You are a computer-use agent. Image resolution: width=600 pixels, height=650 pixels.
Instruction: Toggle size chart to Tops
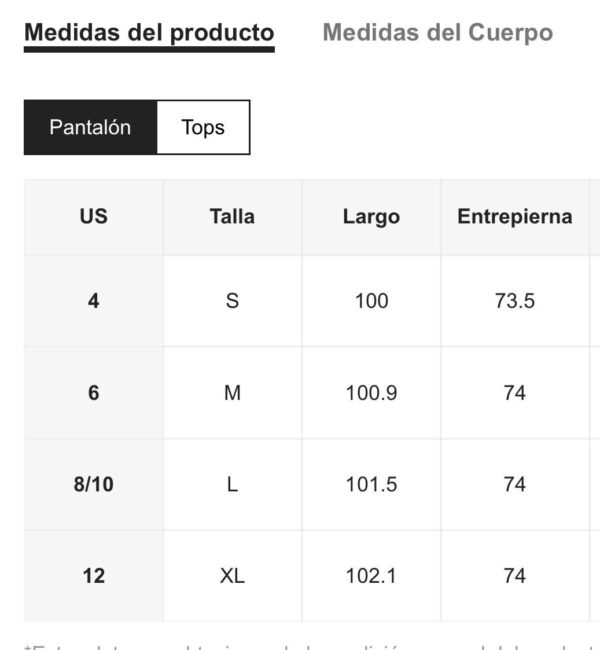click(203, 127)
